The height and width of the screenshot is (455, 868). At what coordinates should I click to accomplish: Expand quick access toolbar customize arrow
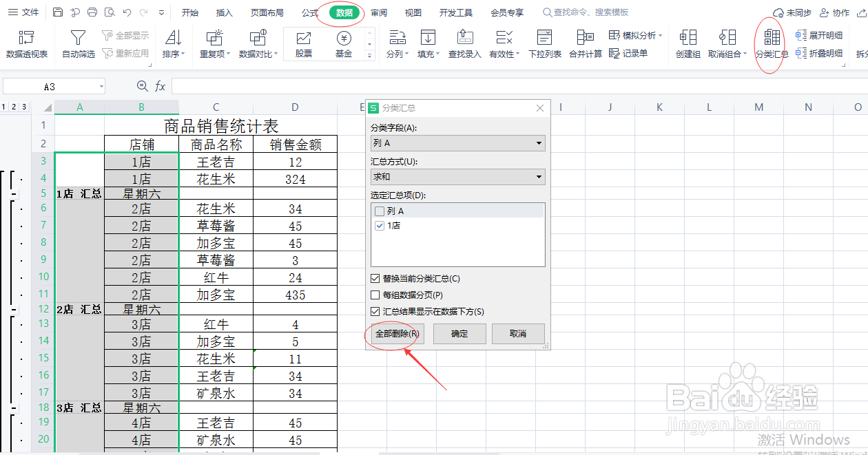[161, 13]
